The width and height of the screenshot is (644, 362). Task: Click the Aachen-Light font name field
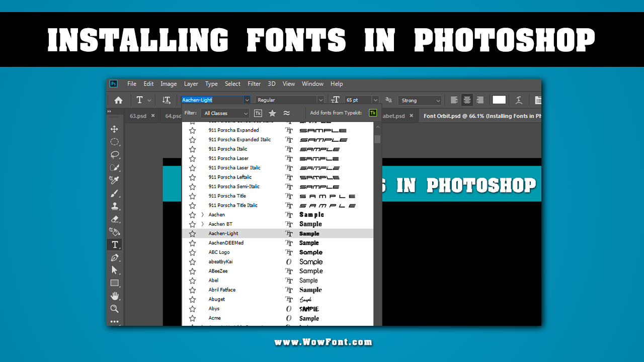pos(212,100)
